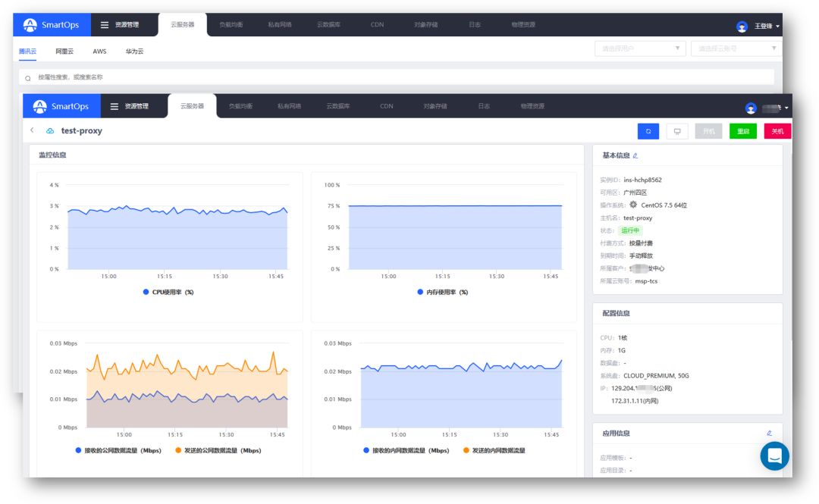Edit basic info via the pencil icon
The image size is (819, 504).
tap(635, 155)
